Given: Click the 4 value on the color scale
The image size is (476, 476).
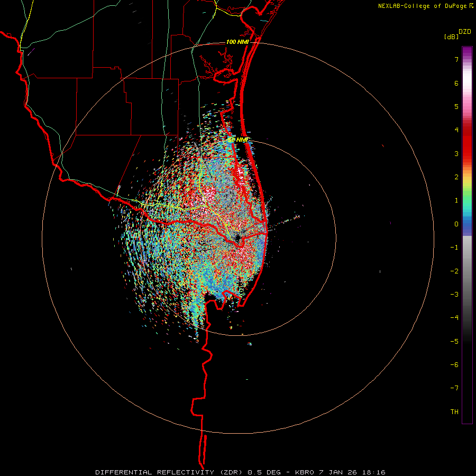Looking at the screenshot, I should click(456, 130).
